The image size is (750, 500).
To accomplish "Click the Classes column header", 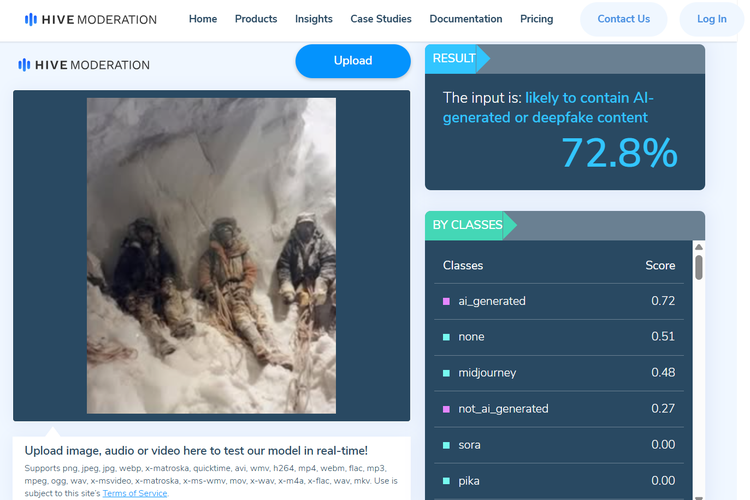I will coord(463,266).
